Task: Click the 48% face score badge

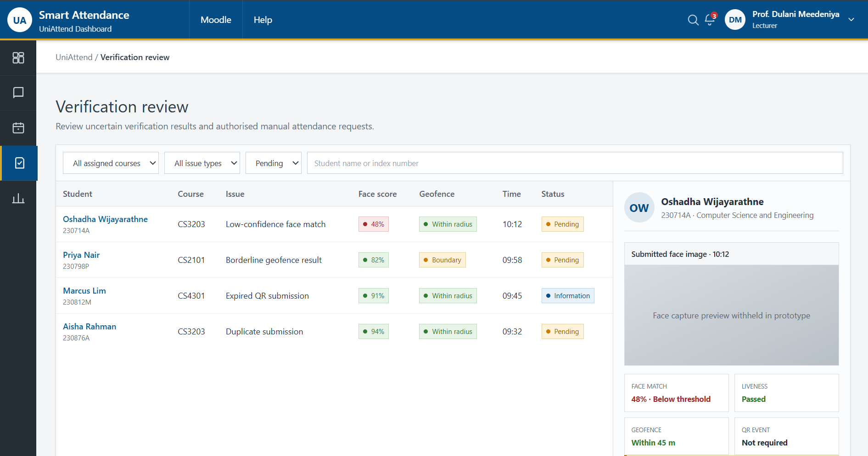Action: tap(373, 224)
